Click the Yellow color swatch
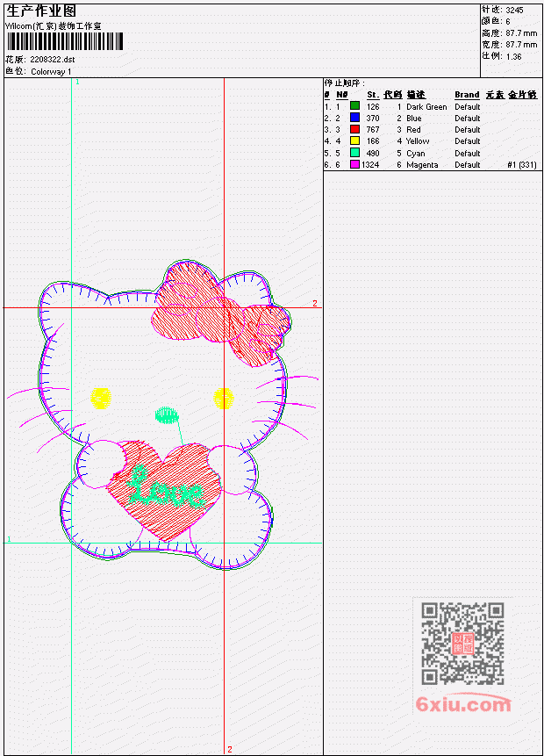This screenshot has width=544, height=756. click(x=354, y=140)
